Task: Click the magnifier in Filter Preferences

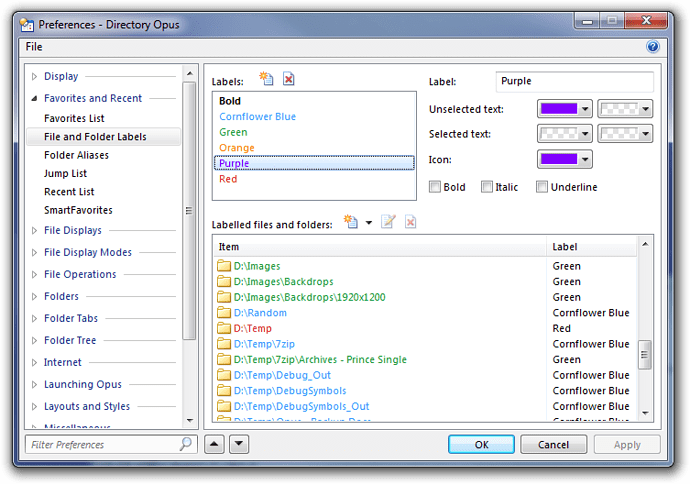Action: click(x=186, y=444)
